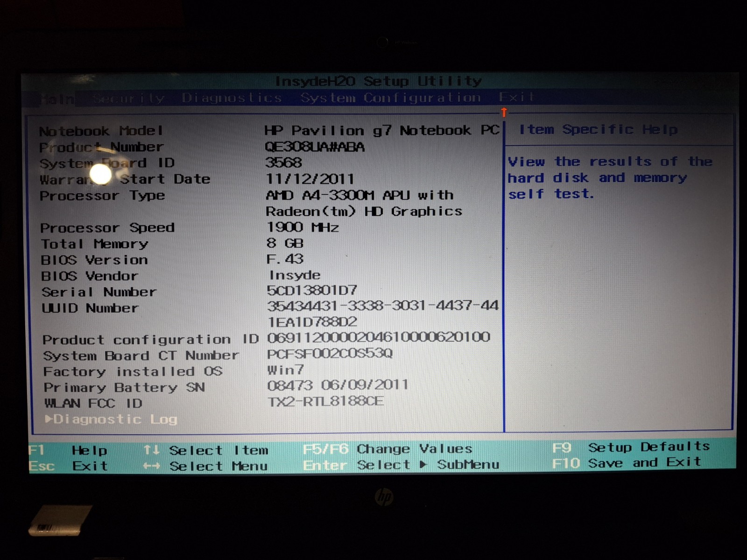Select the Processor Type label
The width and height of the screenshot is (747, 560).
coord(102,196)
